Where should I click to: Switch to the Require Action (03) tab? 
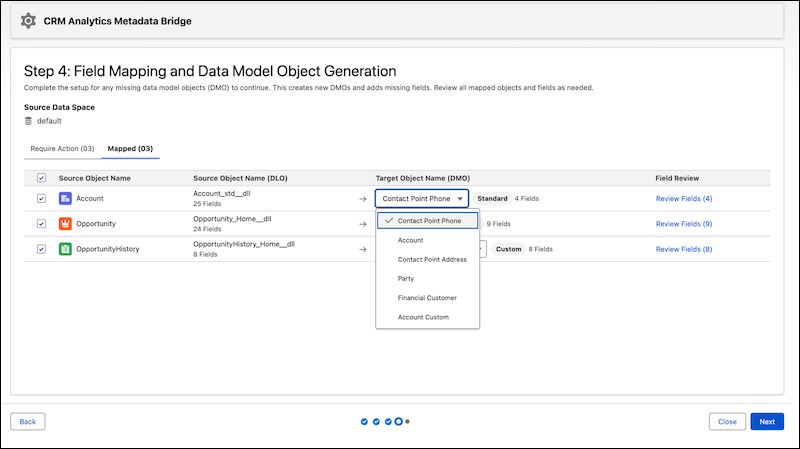tap(62, 148)
